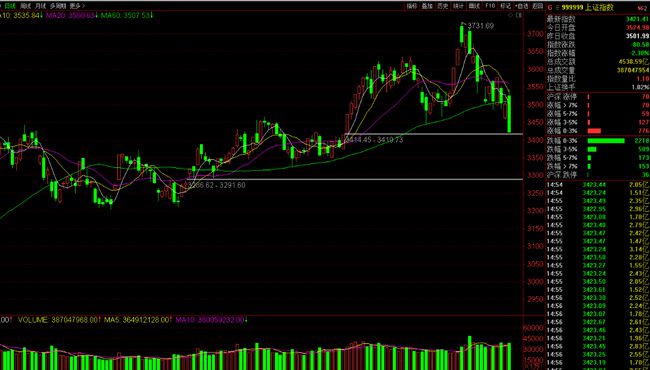Click the 标记 mark toolbar button
Image resolution: width=650 pixels, height=370 pixels.
(505, 6)
